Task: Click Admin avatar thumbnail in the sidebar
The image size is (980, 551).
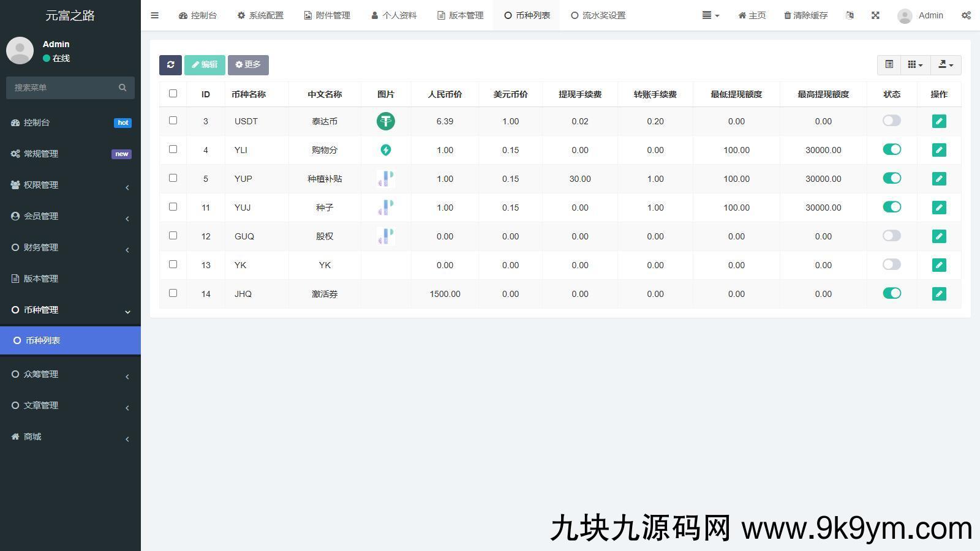Action: coord(20,51)
